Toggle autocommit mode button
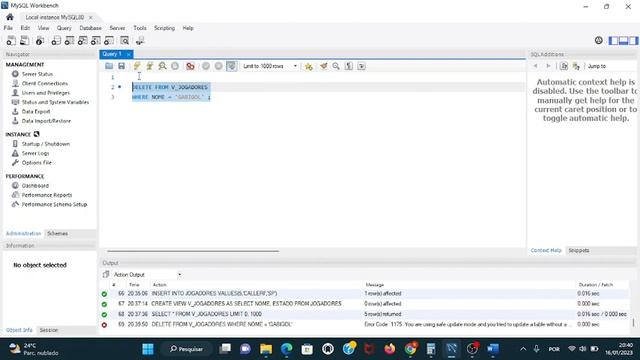 coord(231,66)
